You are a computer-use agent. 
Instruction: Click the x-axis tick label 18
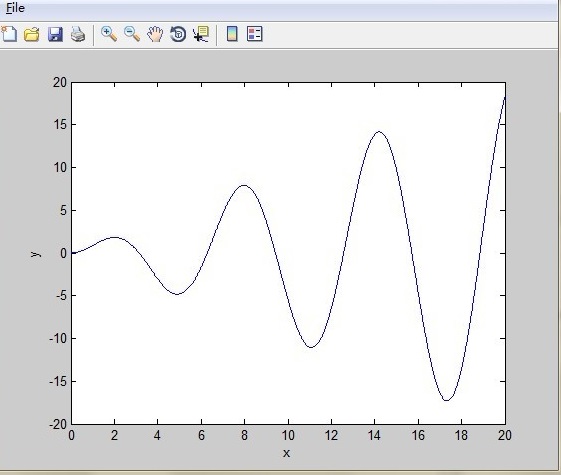point(461,435)
